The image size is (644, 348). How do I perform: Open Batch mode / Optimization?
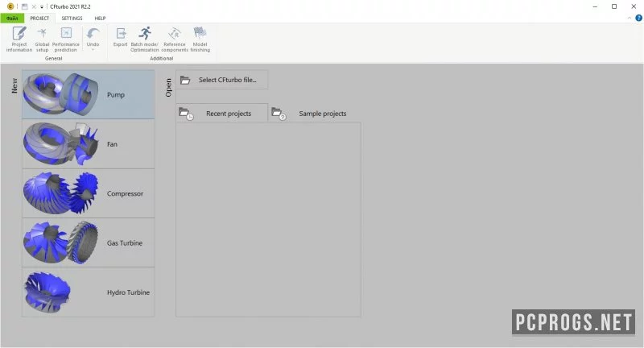[145, 39]
